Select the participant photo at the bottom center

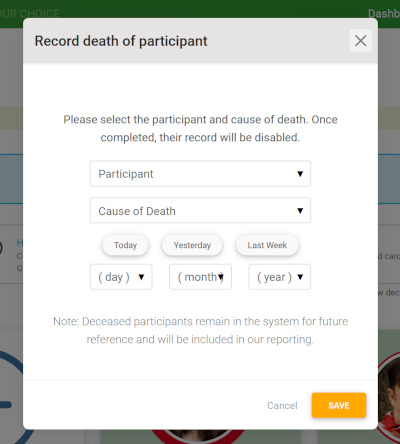[x=198, y=436]
